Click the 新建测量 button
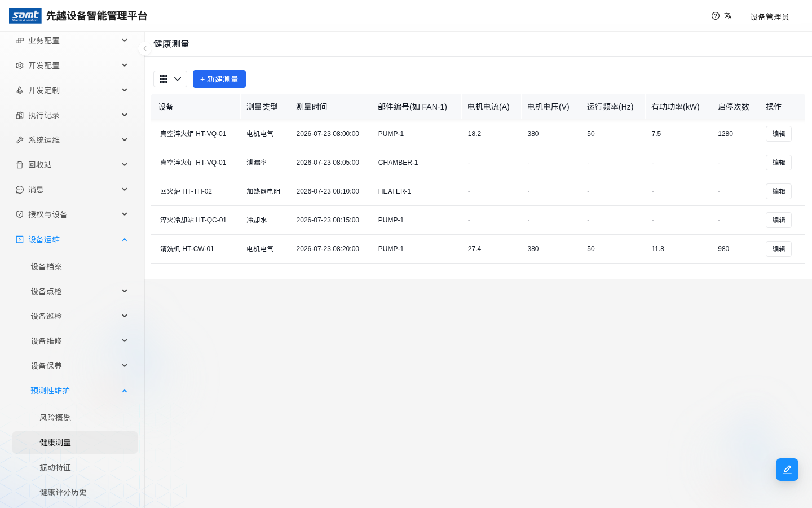This screenshot has height=508, width=812. 219,79
